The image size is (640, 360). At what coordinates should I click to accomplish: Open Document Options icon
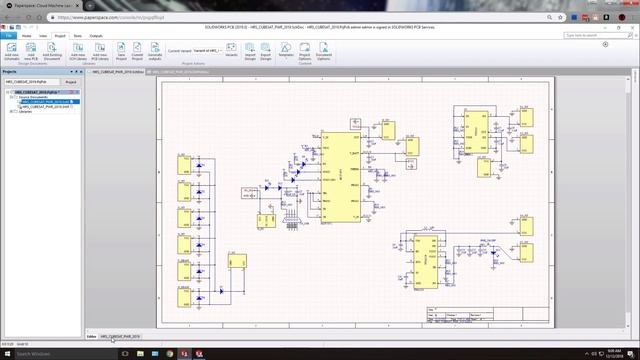(x=324, y=51)
